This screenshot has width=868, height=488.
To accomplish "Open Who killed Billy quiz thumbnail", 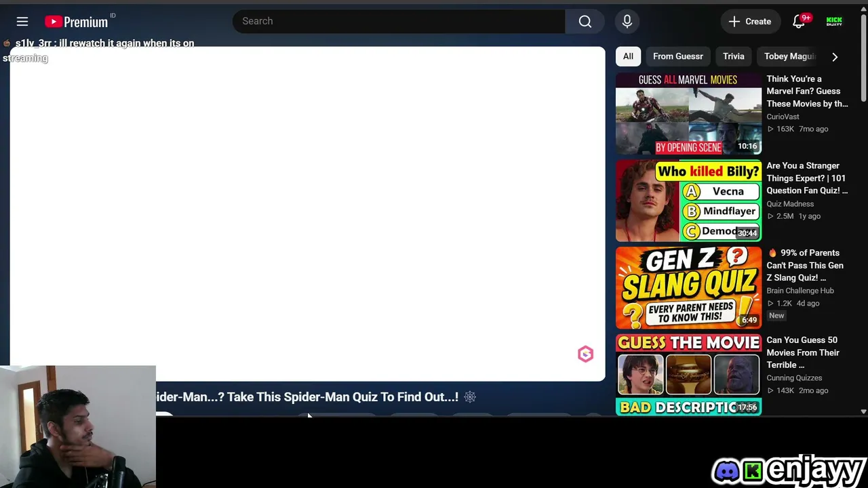I will point(688,201).
